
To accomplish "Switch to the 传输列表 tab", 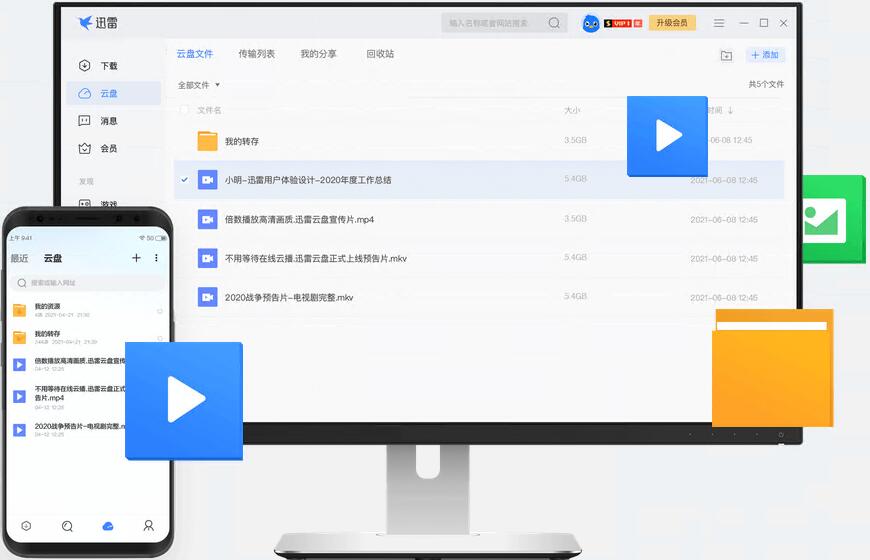I will click(x=256, y=54).
